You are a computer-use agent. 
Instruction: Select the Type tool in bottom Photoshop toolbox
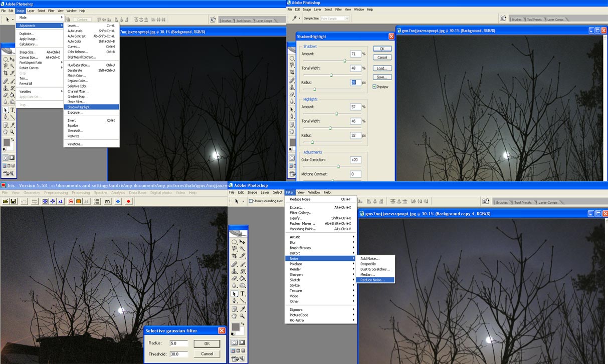coord(243,294)
